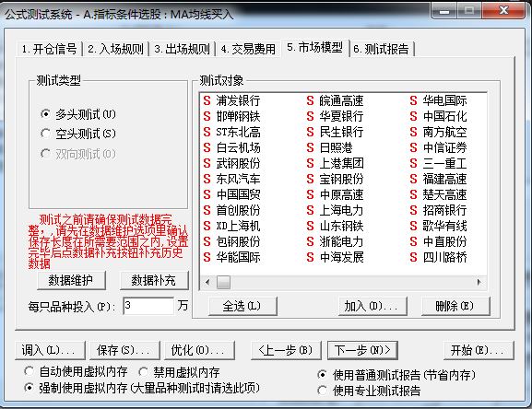Image resolution: width=532 pixels, height=409 pixels.
Task: Select the S icon beside 南方航空
Action: (x=413, y=132)
